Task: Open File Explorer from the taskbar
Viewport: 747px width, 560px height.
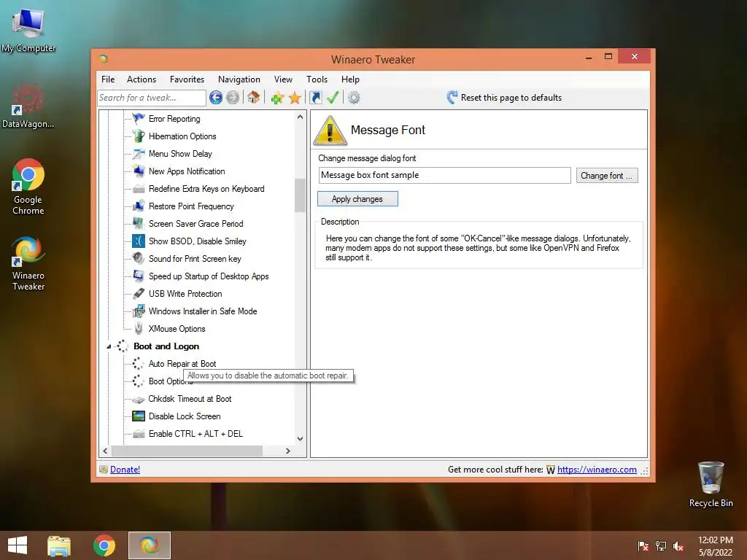Action: 59,545
